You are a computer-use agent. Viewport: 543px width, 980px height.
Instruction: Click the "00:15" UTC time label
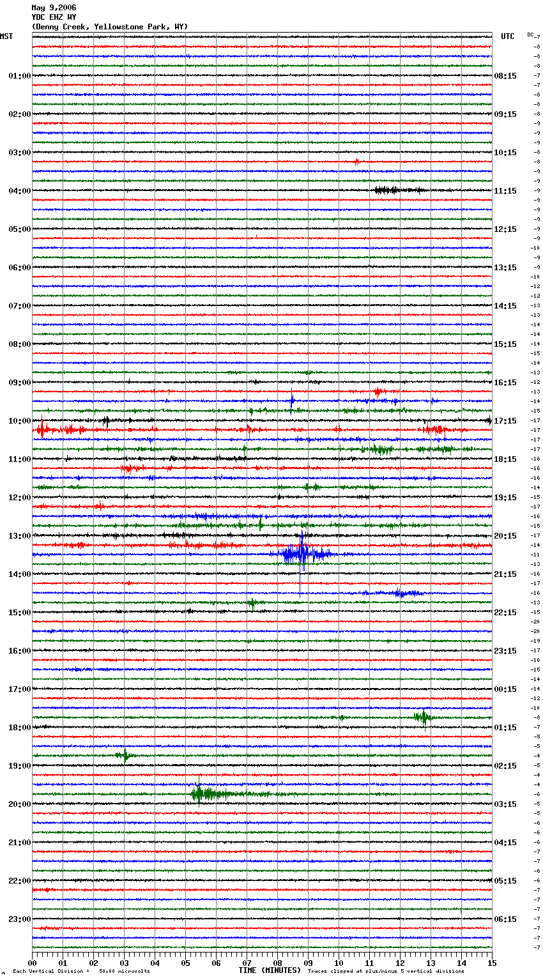505,689
